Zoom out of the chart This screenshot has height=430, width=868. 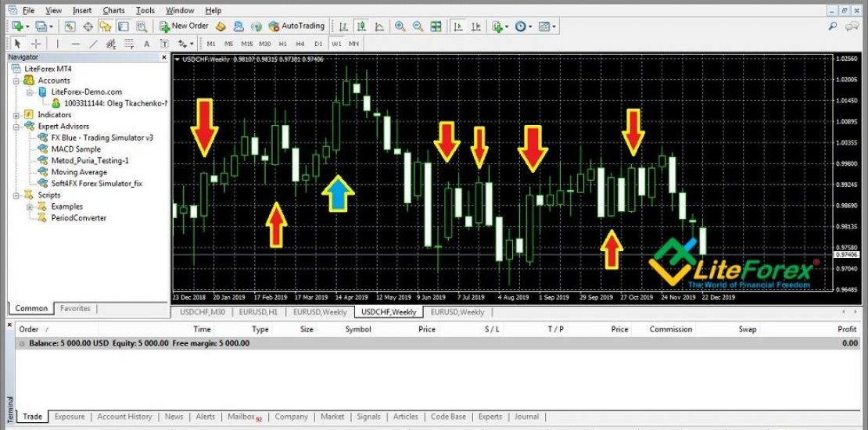tap(418, 27)
